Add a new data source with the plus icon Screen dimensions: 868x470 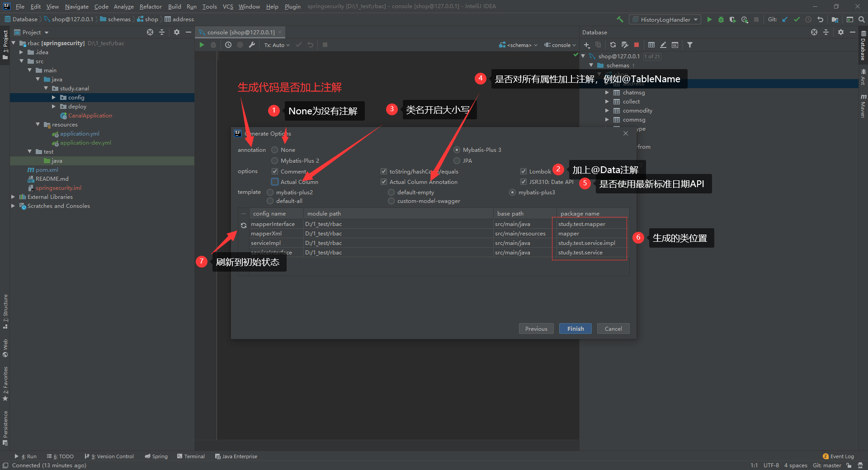(x=587, y=45)
